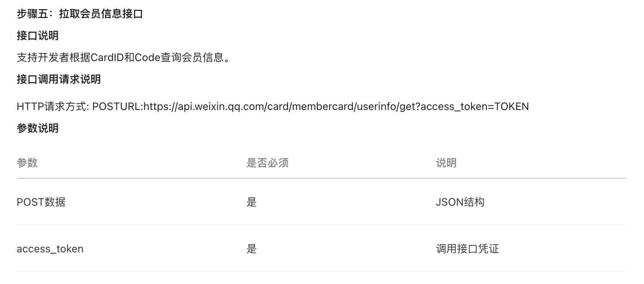
Task: Click the CardID和Code description sentence
Action: (124, 58)
